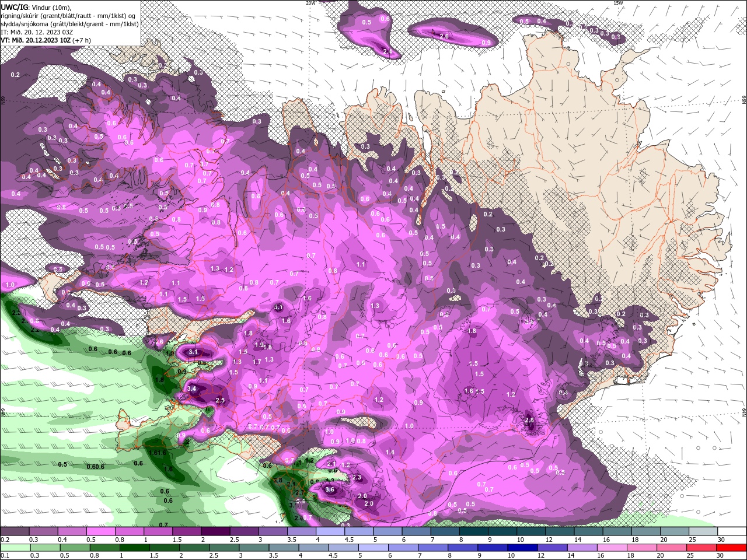Click the 0.2 label on the snow scale
This screenshot has width=747, height=560.
pyautogui.click(x=5, y=540)
